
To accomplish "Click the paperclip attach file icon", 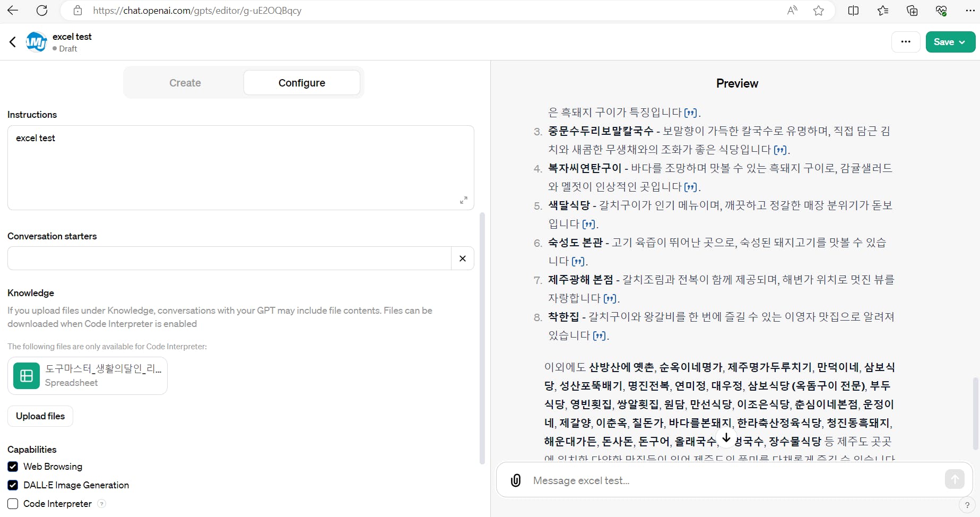I will (x=515, y=480).
